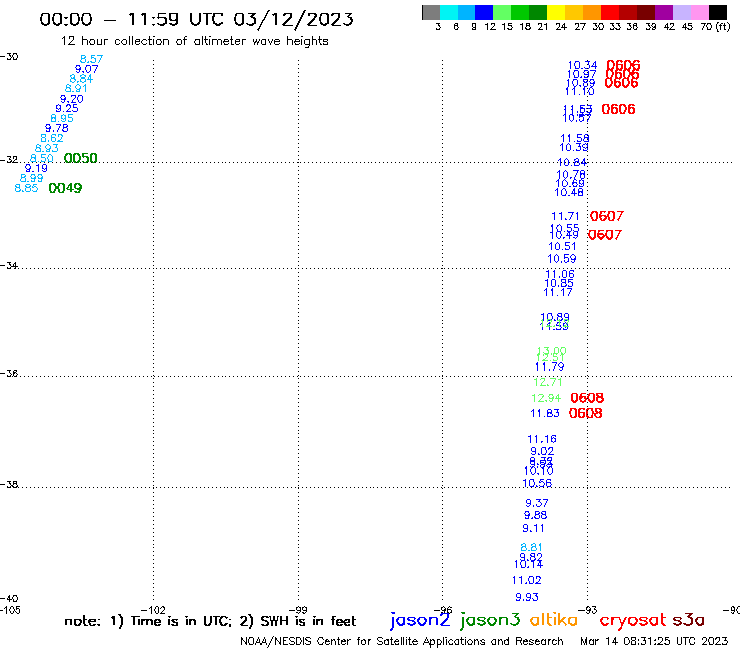Screen dimensions: 740x650
Task: Click the wave height value 9.37
Action: (537, 503)
